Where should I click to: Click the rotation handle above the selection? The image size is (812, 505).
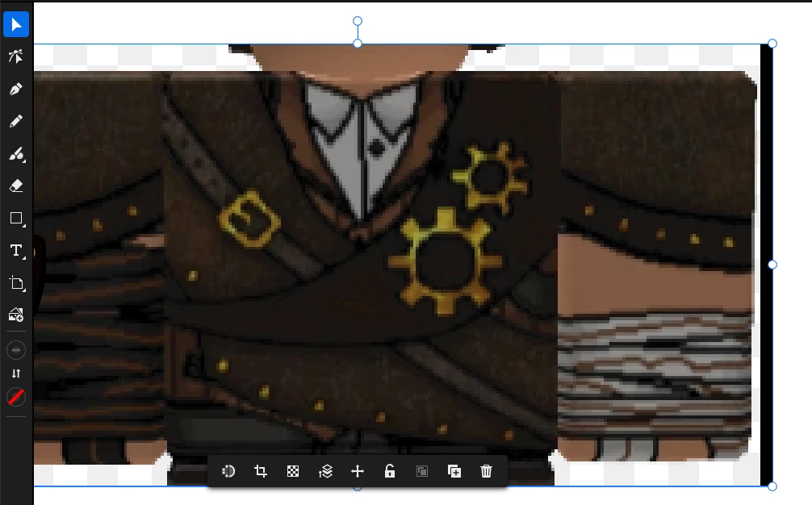(358, 21)
